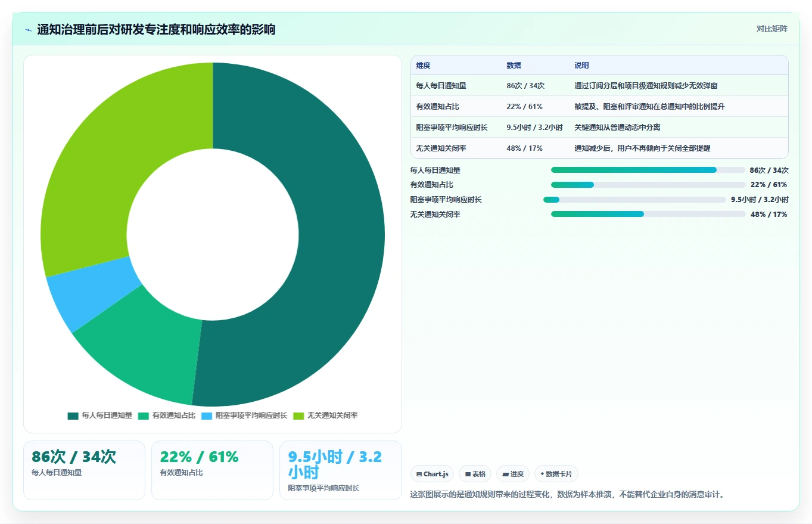812x524 pixels.
Task: Click the chart title 通知治理前后对研发专注度和响应效率的影响
Action: [x=156, y=30]
